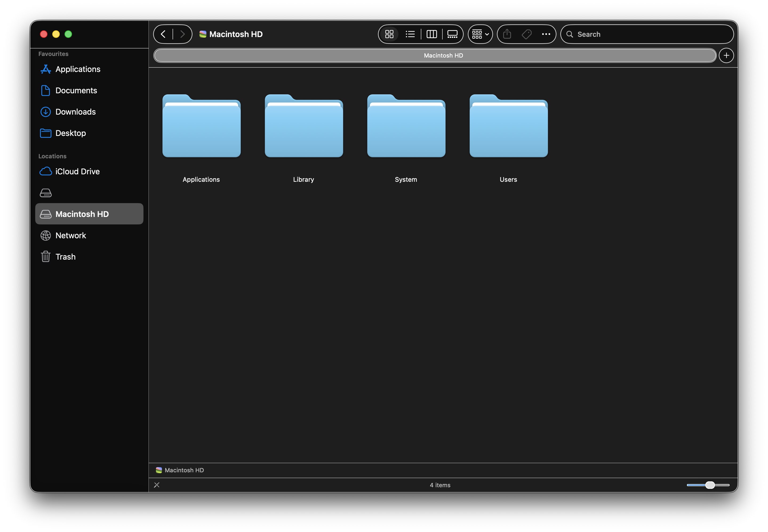Click the Macintosh HD title text
This screenshot has height=532, width=768.
pyautogui.click(x=236, y=34)
